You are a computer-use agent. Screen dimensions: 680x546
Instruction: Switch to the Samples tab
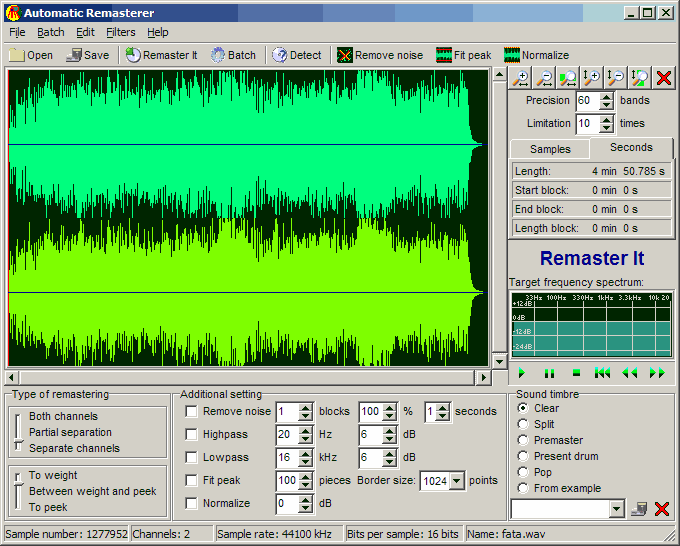click(x=550, y=149)
